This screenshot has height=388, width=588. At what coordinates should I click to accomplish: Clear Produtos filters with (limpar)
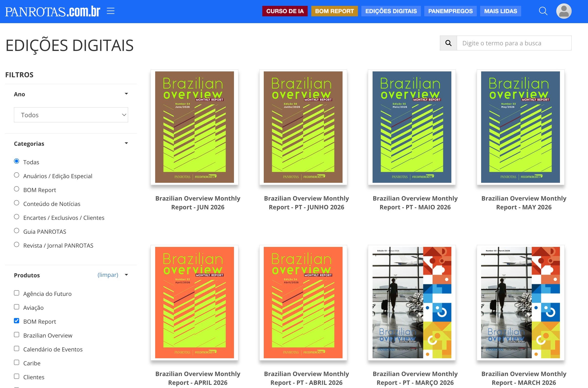coord(108,275)
